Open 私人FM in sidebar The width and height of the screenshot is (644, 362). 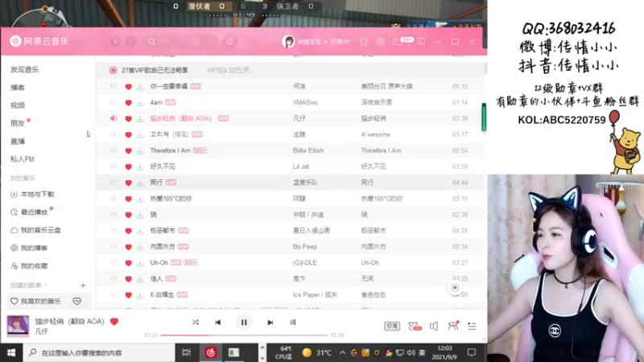(x=23, y=158)
